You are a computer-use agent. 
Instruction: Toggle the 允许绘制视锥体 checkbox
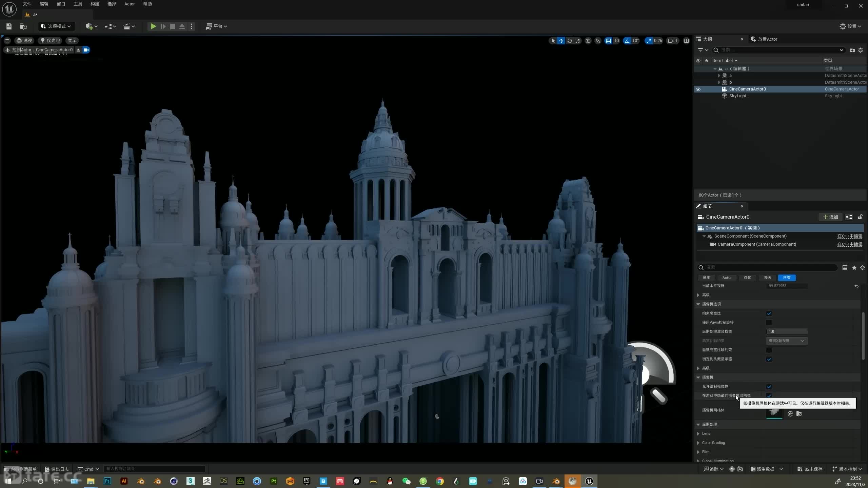[x=769, y=387]
